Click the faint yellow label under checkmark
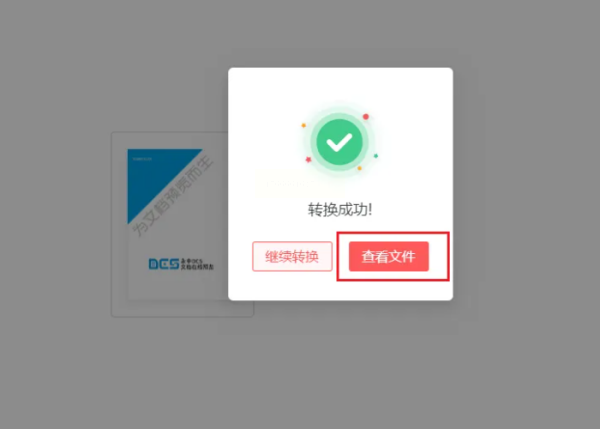Image resolution: width=600 pixels, height=429 pixels. coord(300,184)
